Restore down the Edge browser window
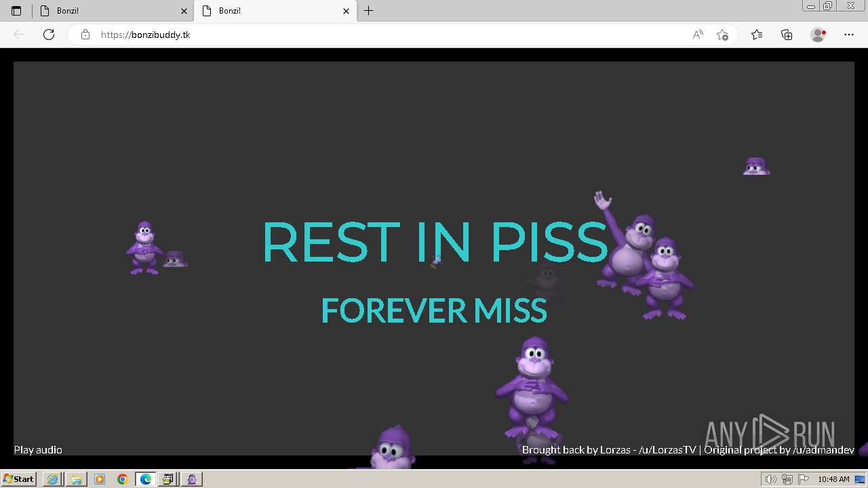868x488 pixels. [x=828, y=5]
